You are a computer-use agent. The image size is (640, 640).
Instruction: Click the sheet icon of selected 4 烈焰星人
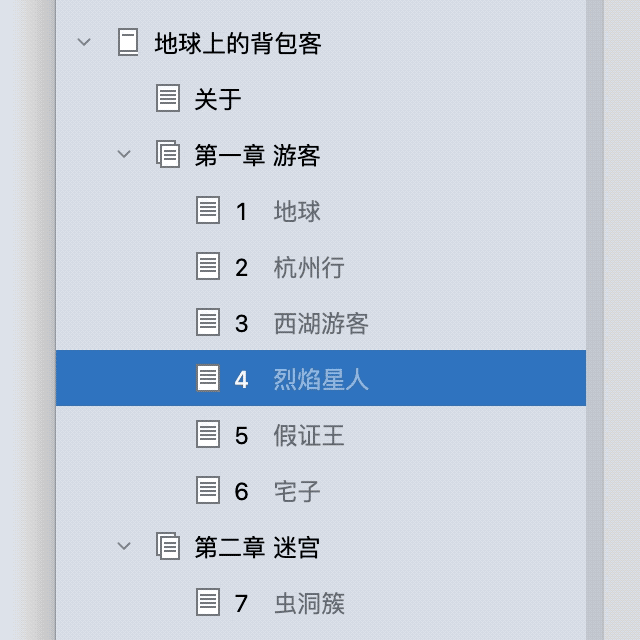point(208,378)
